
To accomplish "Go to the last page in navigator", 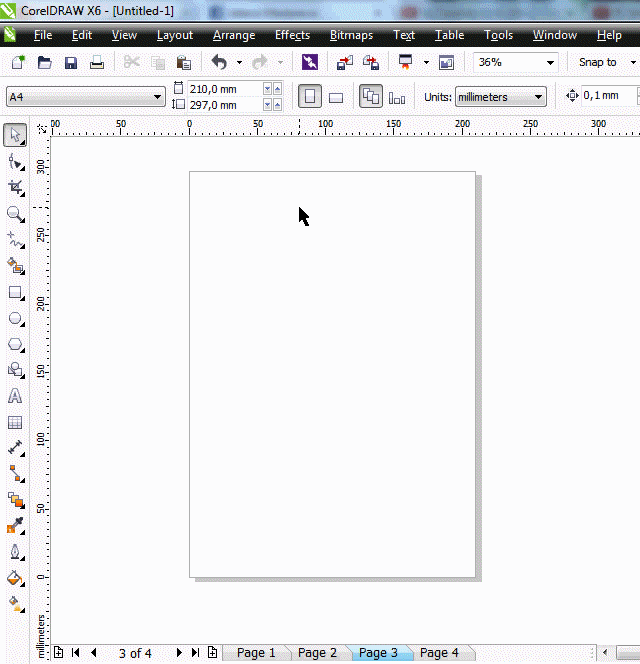I will click(x=195, y=653).
